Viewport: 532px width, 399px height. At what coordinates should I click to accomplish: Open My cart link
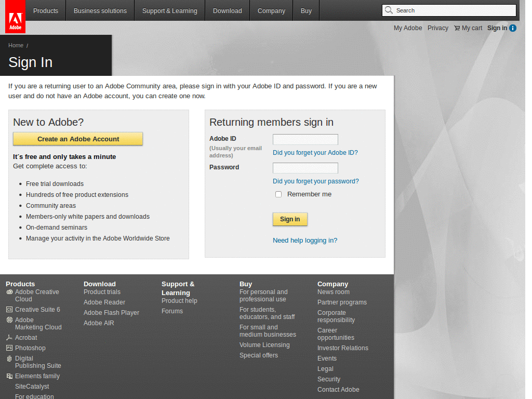click(x=472, y=28)
